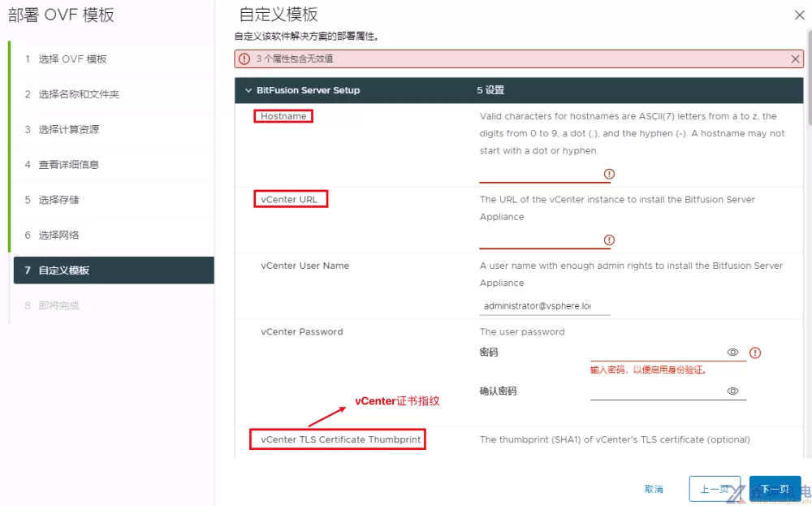Select step 7 自定义模板
The width and height of the screenshot is (812, 506).
point(114,270)
